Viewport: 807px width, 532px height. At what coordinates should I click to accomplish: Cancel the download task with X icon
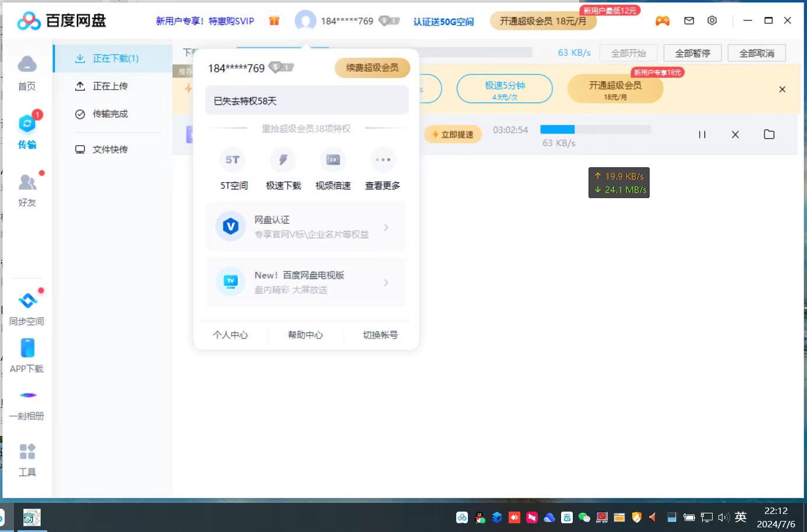tap(735, 135)
